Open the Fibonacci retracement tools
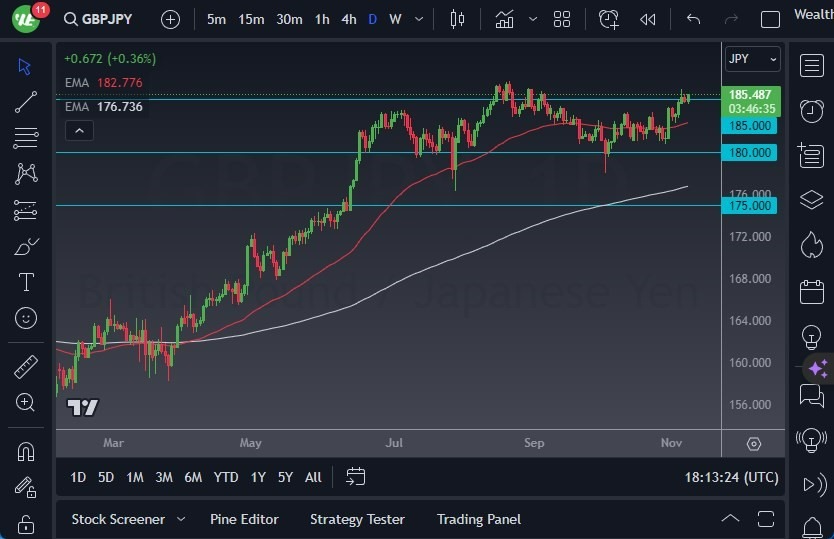 coord(26,138)
